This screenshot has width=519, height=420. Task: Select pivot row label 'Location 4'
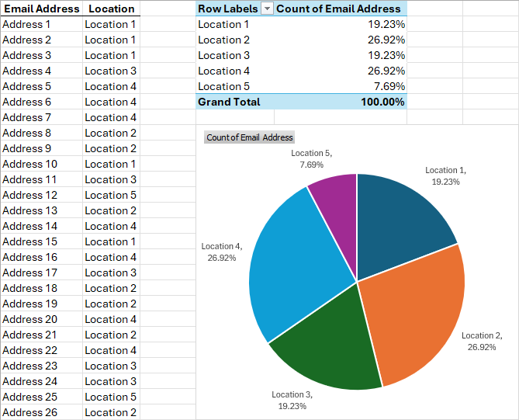235,71
